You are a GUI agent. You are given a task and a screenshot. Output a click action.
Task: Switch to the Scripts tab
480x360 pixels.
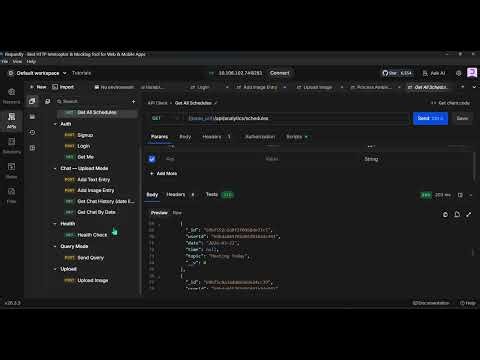click(297, 137)
